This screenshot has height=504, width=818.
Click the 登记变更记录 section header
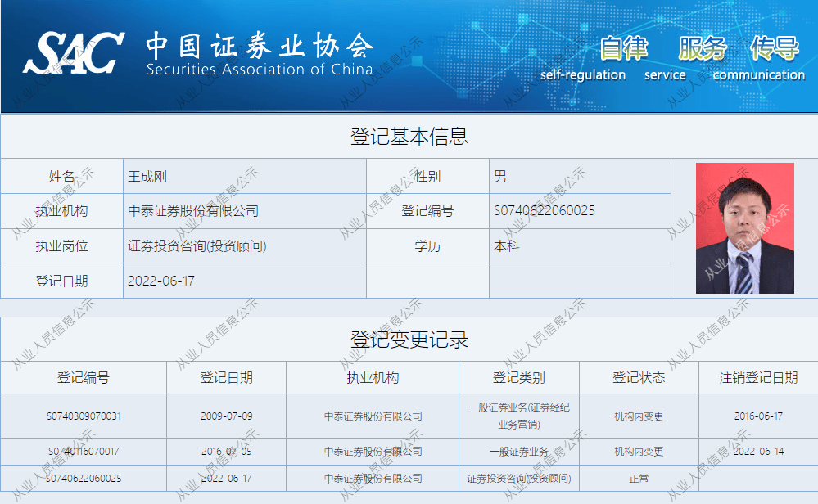pos(409,341)
